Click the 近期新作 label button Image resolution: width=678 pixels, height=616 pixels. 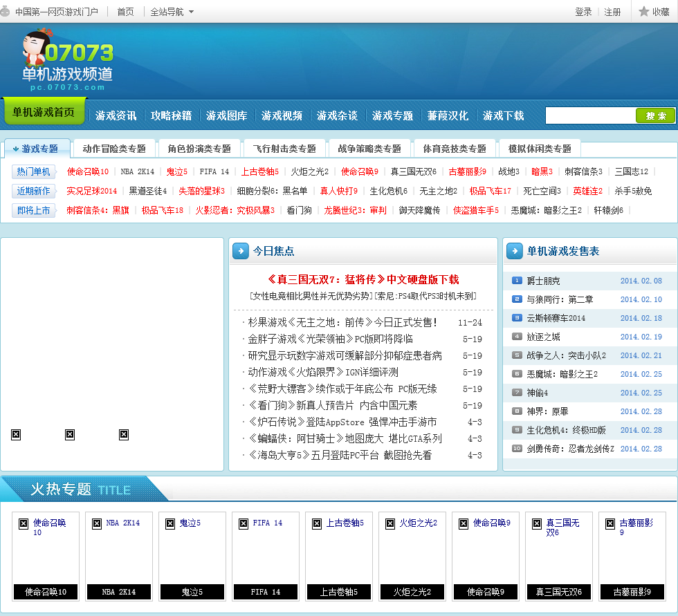[x=33, y=191]
